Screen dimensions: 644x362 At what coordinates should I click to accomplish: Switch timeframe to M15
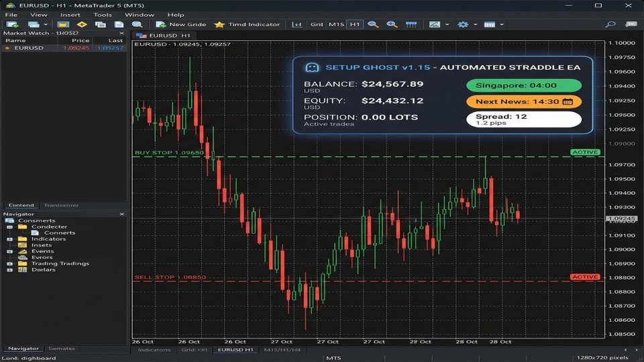336,25
